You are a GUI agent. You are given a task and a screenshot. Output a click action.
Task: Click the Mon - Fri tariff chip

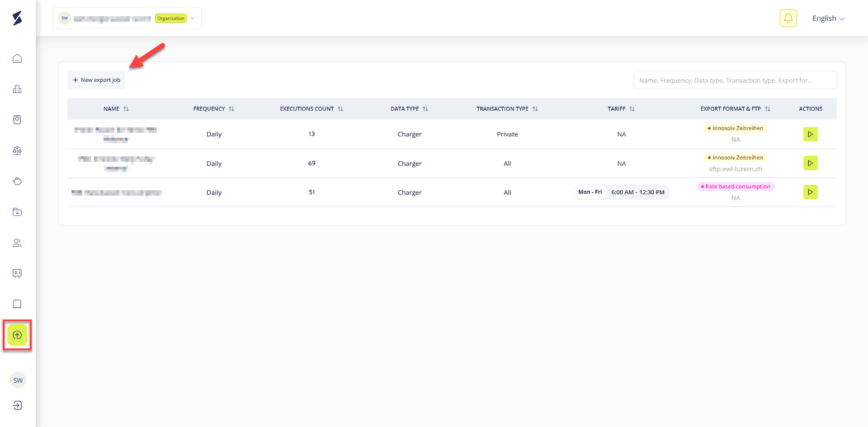coord(590,192)
